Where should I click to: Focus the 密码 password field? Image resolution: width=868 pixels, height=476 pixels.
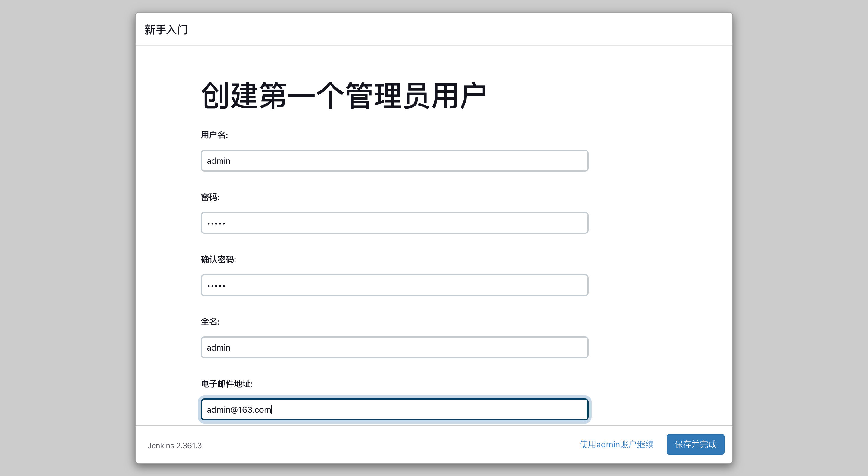394,223
